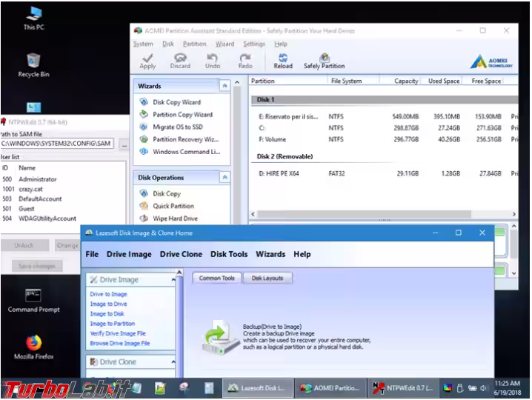Open the Wizard menu in AOMEI
This screenshot has width=532, height=400.
225,44
